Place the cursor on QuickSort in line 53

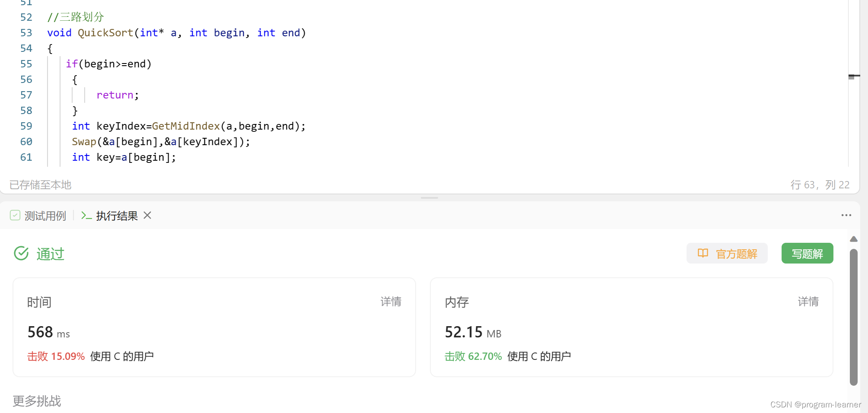tap(105, 33)
